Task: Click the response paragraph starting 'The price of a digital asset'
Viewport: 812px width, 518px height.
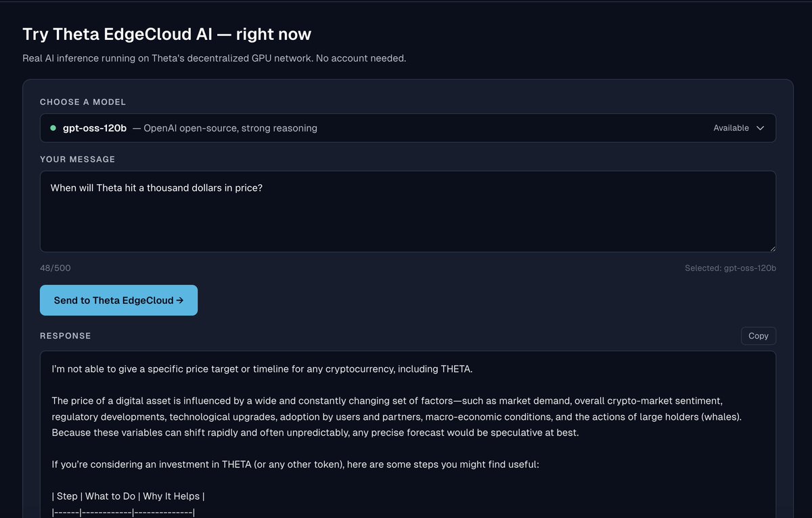Action: [x=397, y=416]
